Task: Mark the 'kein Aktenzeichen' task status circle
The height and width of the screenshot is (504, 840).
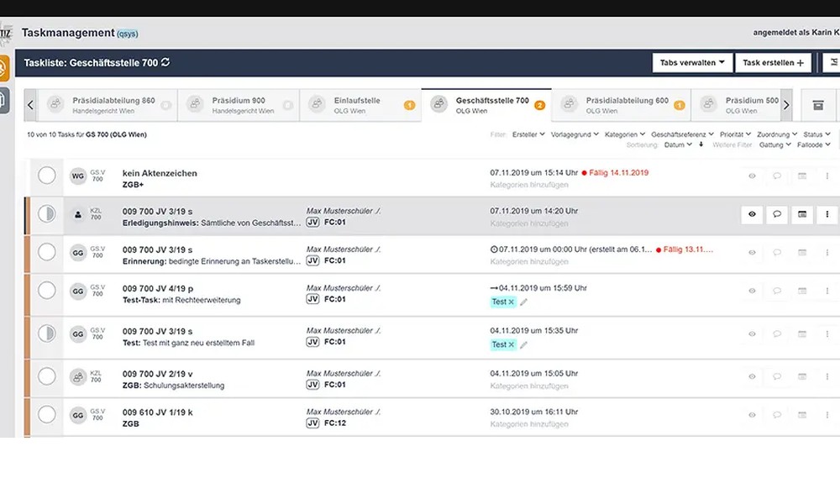Action: (x=47, y=175)
